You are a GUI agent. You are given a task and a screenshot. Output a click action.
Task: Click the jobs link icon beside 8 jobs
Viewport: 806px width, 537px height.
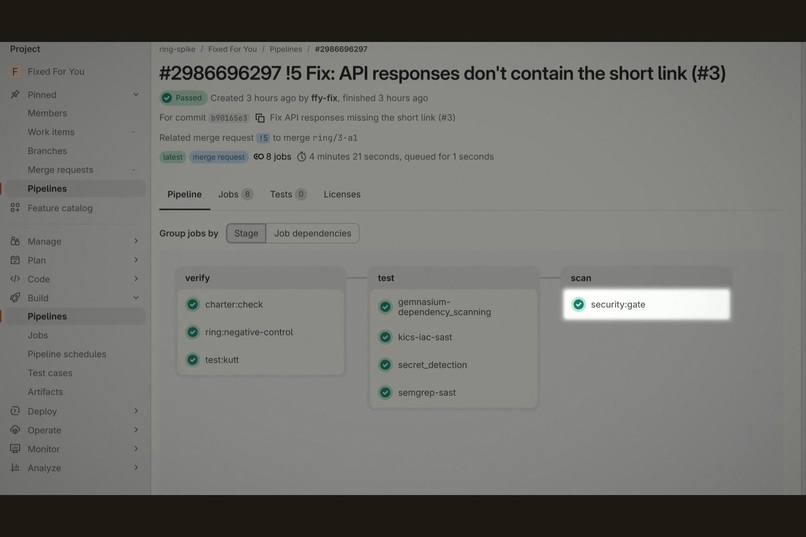[259, 157]
